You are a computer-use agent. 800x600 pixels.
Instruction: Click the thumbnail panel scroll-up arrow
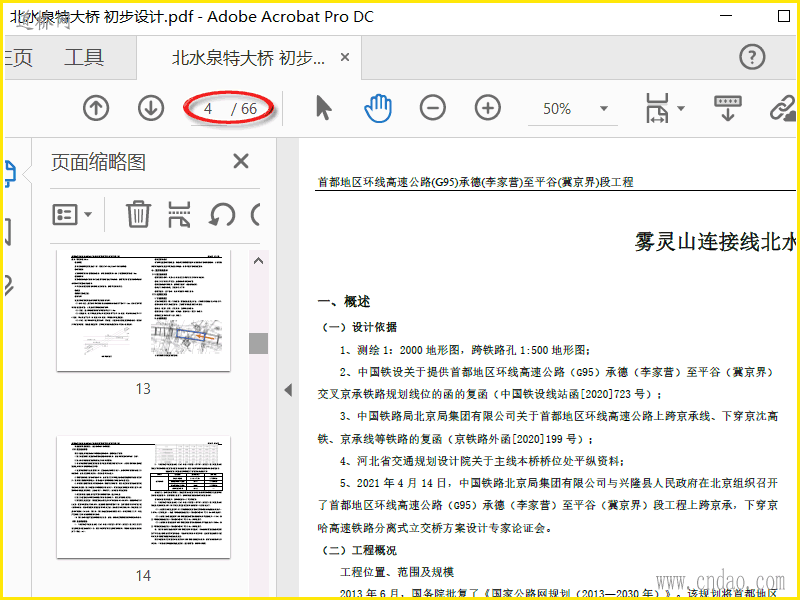[x=259, y=261]
